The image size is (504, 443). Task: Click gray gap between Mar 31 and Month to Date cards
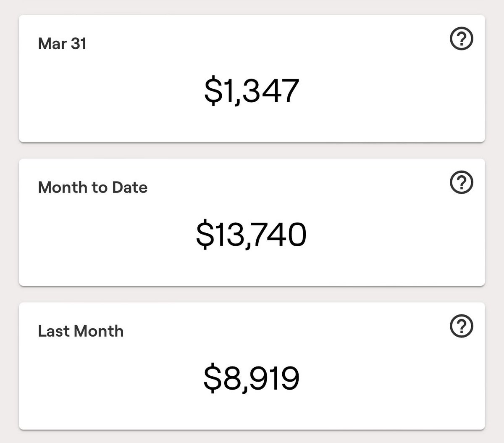252,151
